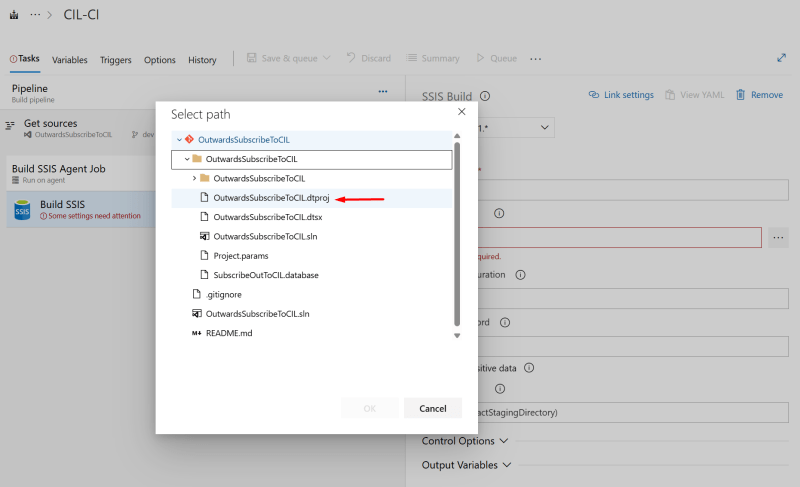
Task: Select the .gitignore file
Action: (x=312, y=295)
